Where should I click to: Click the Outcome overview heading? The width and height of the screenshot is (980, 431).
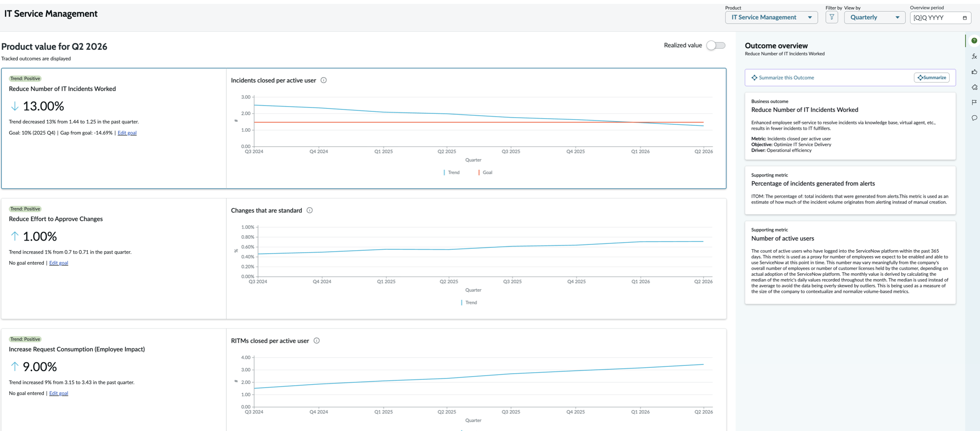click(776, 46)
